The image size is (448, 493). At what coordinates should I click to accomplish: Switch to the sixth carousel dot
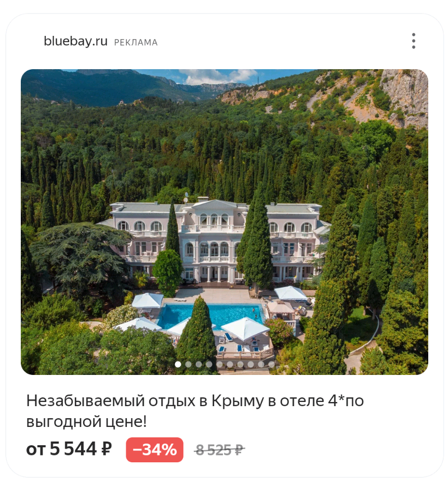point(230,364)
